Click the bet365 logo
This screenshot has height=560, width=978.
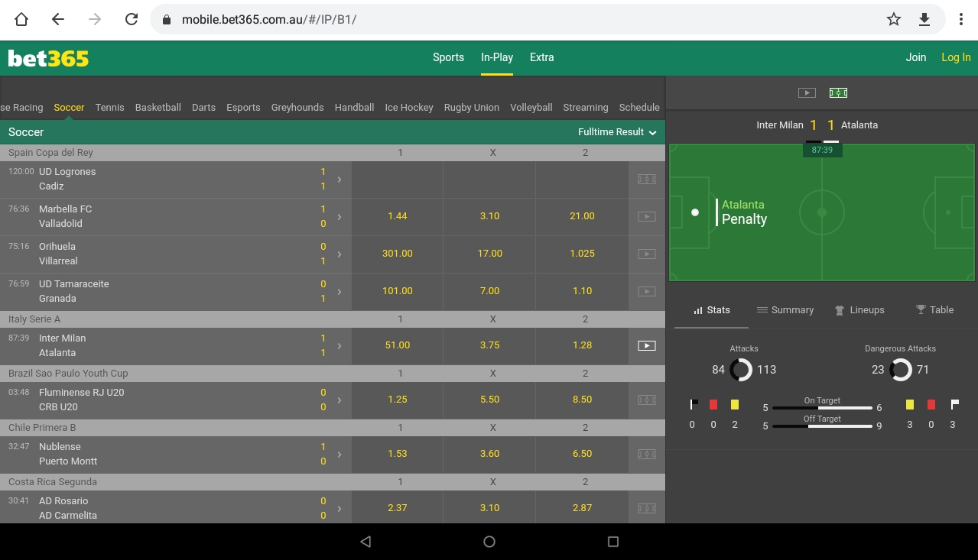pos(48,58)
